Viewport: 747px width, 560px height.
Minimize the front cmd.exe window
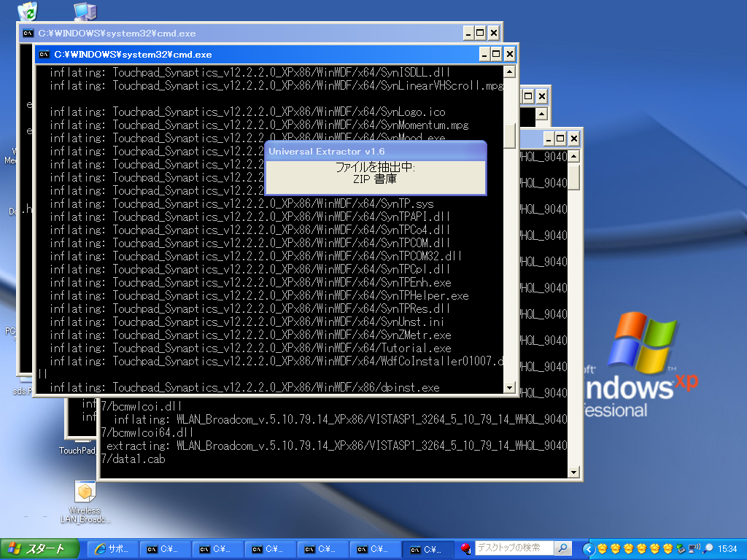point(484,54)
